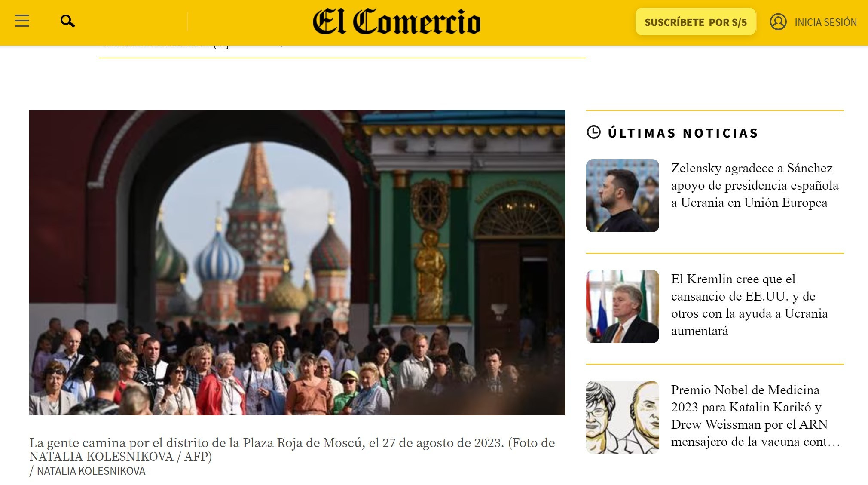Read the El Kremlin cree que headline

[749, 305]
